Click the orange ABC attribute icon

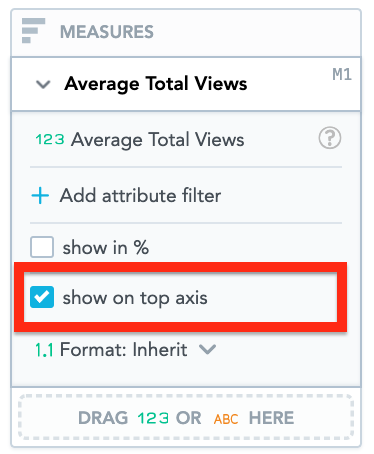click(226, 419)
